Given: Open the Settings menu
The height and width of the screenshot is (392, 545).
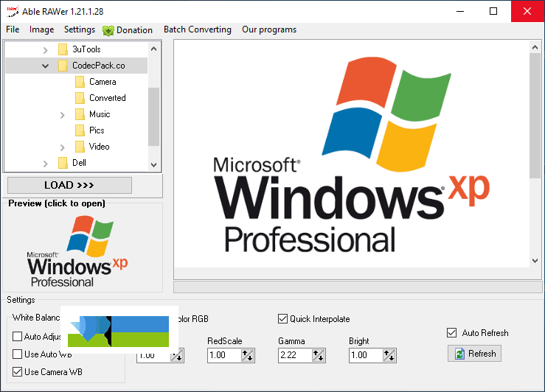Looking at the screenshot, I should click(x=80, y=29).
